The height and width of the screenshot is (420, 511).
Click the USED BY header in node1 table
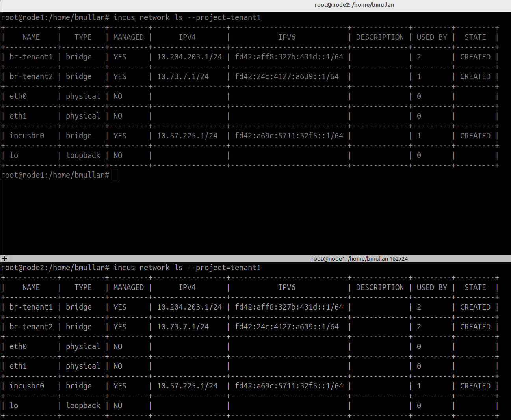[x=432, y=37]
